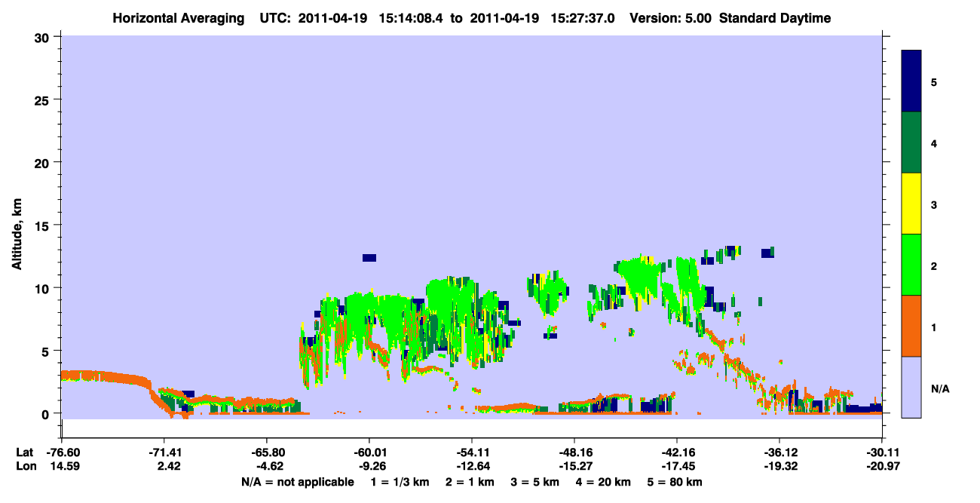Click the yellow color bar segment labeled 3
This screenshot has height=503, width=980.
coord(911,204)
